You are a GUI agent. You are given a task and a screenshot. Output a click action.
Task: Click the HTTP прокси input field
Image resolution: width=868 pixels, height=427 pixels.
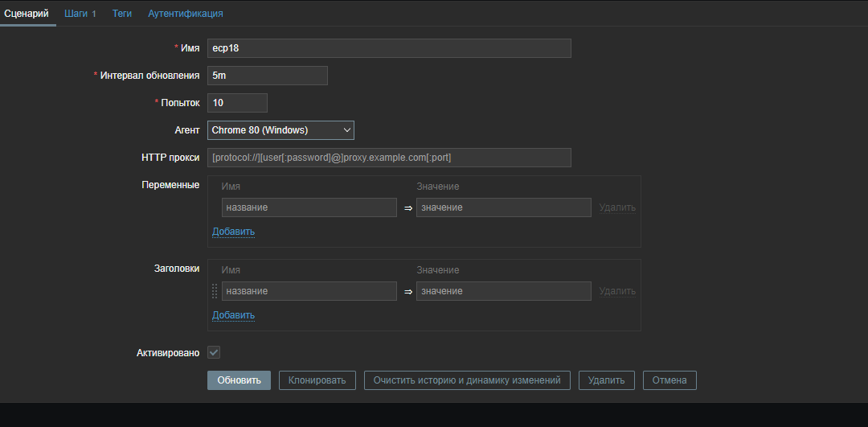[389, 158]
